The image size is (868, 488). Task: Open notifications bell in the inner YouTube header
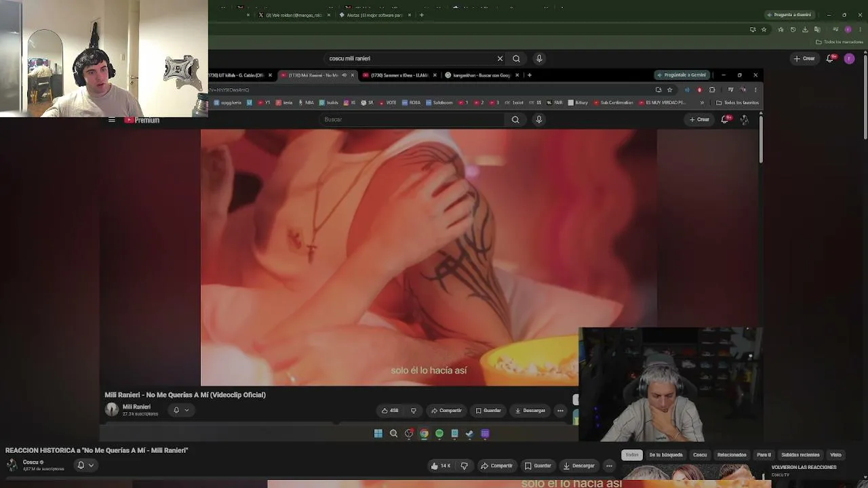(x=725, y=119)
